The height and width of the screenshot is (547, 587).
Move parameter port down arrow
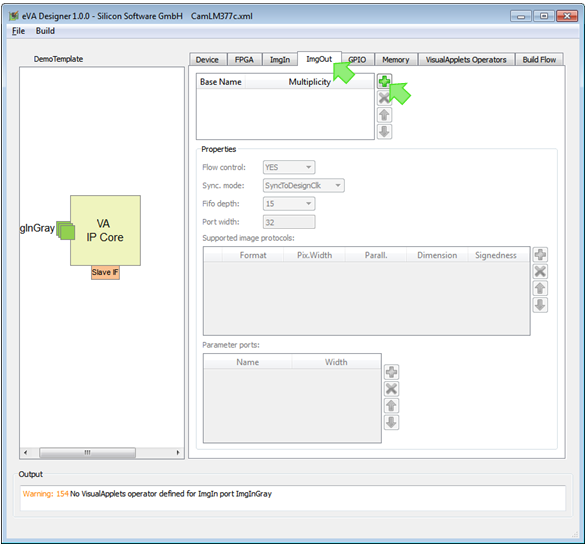(391, 422)
